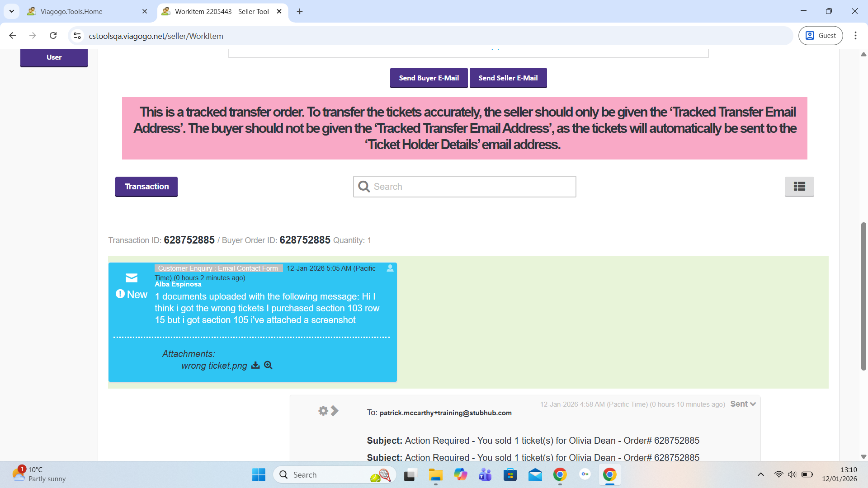Open a new browser tab
This screenshot has width=868, height=488.
[300, 12]
